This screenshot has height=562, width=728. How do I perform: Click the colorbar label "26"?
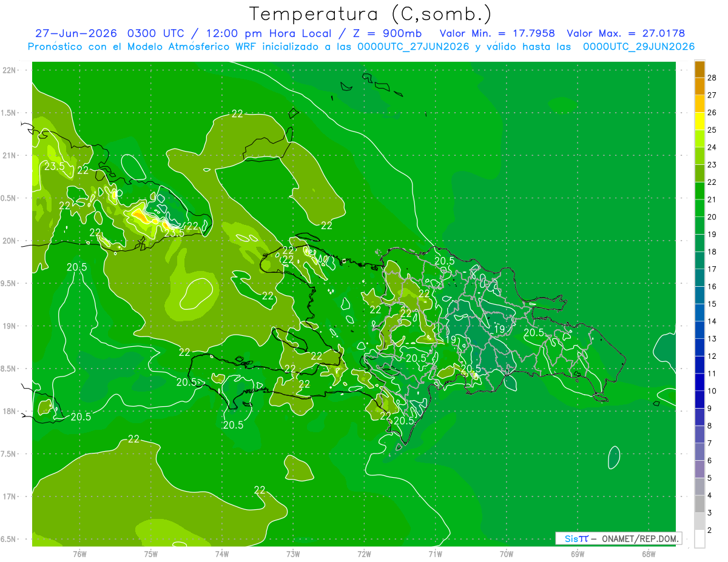712,113
